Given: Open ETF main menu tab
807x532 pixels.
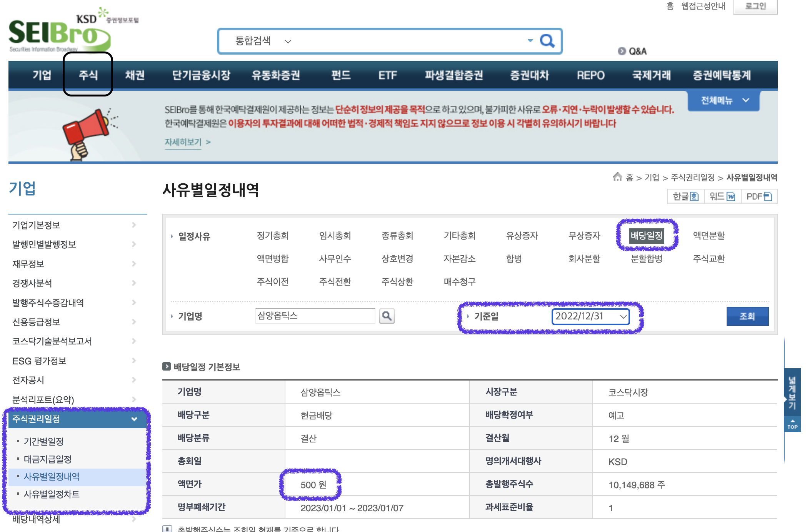Looking at the screenshot, I should pos(387,75).
